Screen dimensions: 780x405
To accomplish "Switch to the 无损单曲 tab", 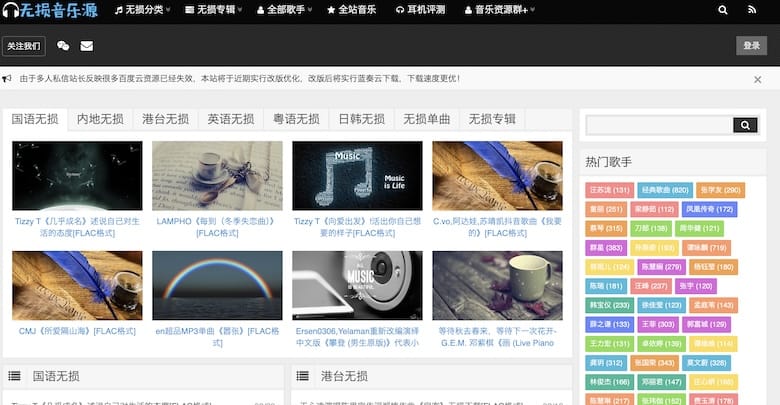I will pyautogui.click(x=427, y=119).
